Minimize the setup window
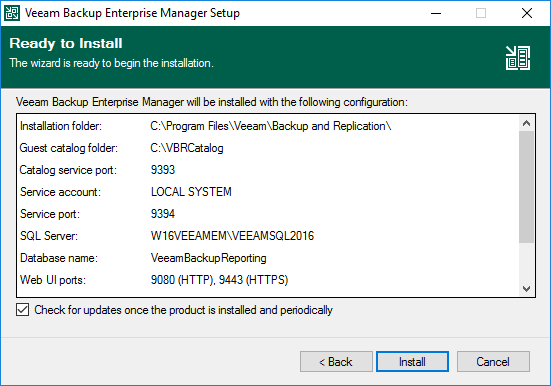The height and width of the screenshot is (386, 551). pos(436,13)
